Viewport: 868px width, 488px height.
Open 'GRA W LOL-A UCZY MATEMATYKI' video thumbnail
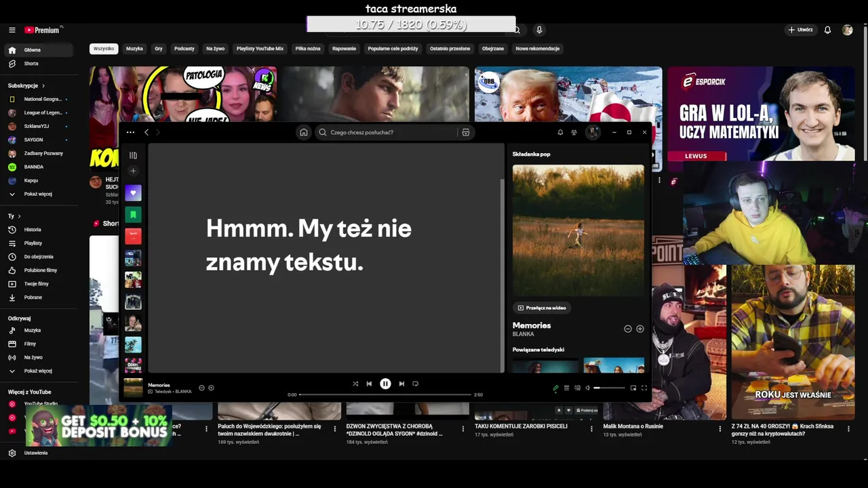(x=761, y=113)
